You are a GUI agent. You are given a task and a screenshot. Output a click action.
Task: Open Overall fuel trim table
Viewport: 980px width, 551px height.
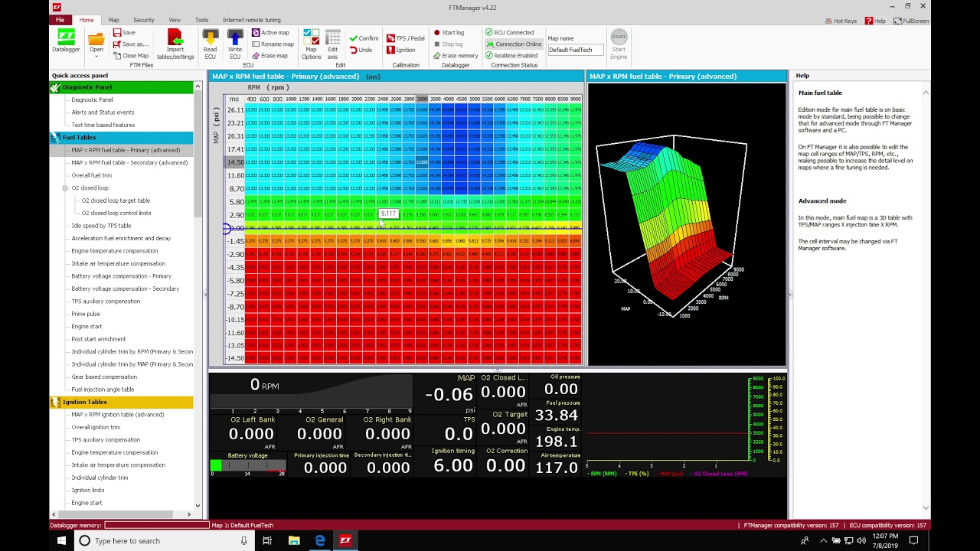[91, 175]
